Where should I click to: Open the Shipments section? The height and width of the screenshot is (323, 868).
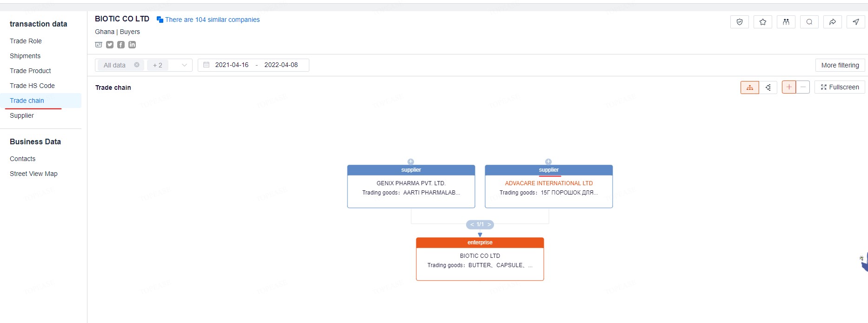click(25, 56)
